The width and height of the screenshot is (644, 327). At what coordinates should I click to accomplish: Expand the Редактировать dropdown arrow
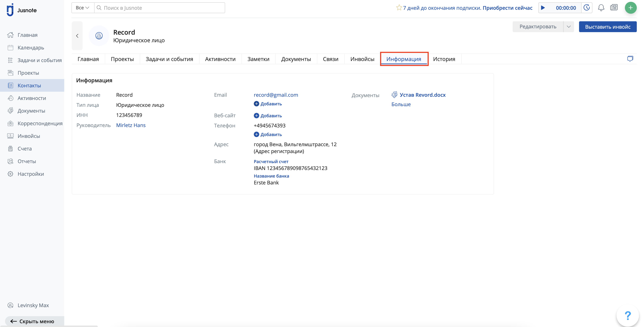pyautogui.click(x=568, y=27)
